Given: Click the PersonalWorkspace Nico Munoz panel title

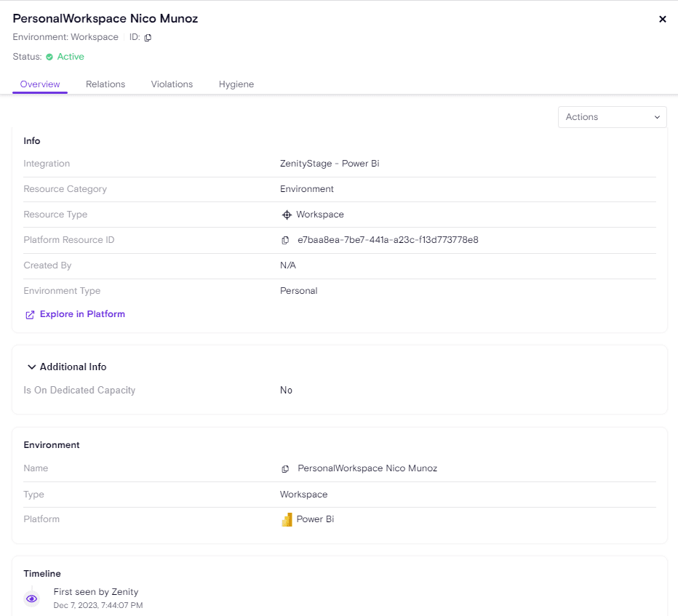Looking at the screenshot, I should 105,19.
